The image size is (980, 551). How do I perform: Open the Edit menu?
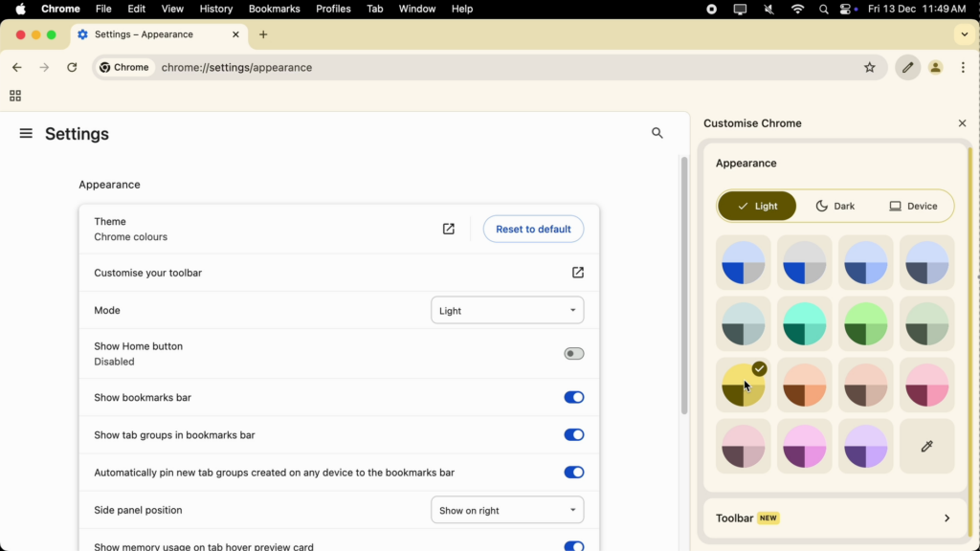(136, 9)
